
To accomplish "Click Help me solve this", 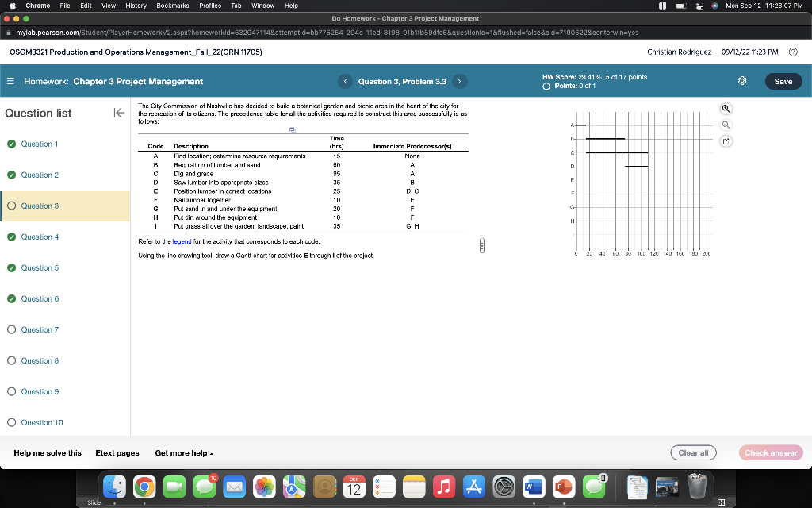I will [48, 453].
